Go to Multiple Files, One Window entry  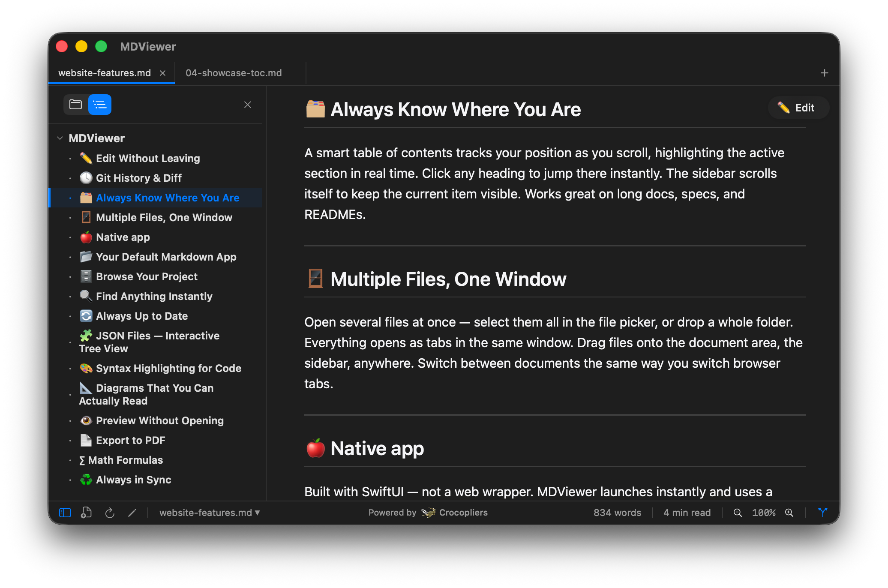[x=156, y=217]
